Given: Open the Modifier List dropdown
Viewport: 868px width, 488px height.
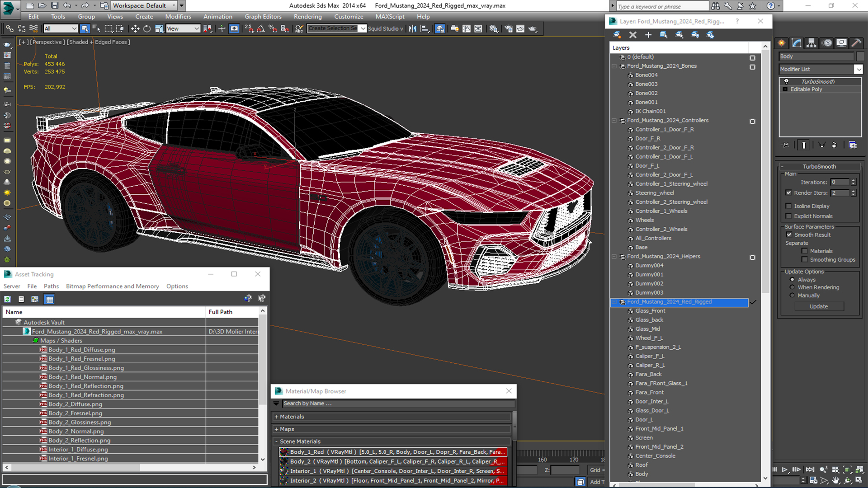Looking at the screenshot, I should (x=858, y=69).
